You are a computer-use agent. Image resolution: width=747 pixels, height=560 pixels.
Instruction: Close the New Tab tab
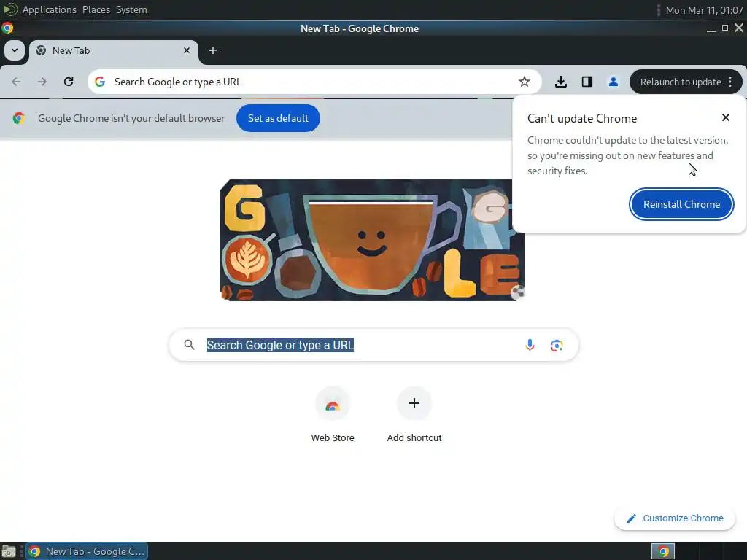pos(187,50)
